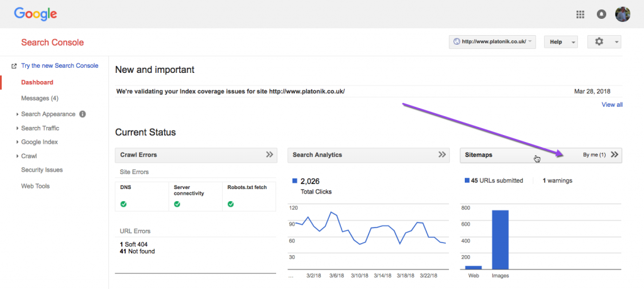Open the Index coverage validation message
Viewport: 644px width, 289px height.
click(x=230, y=91)
